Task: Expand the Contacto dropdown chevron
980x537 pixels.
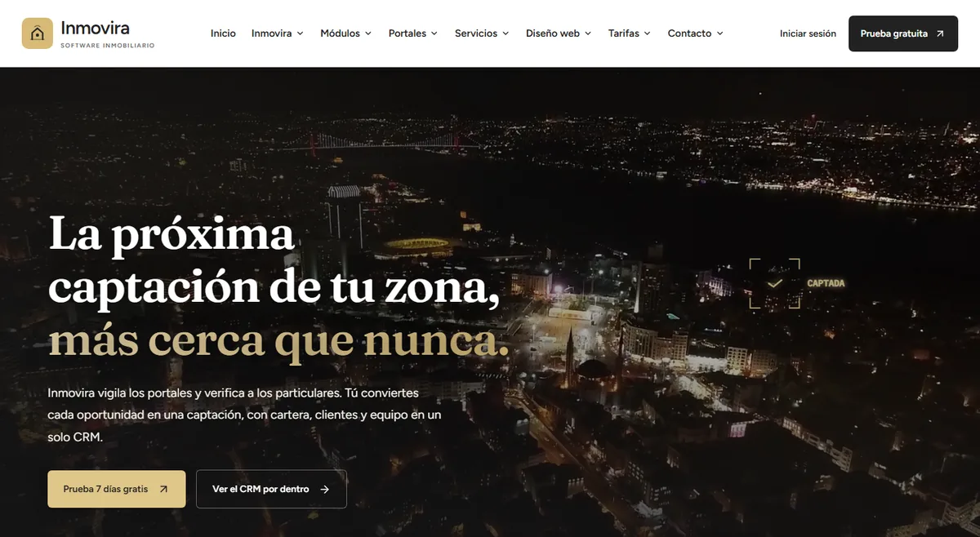Action: click(x=719, y=33)
